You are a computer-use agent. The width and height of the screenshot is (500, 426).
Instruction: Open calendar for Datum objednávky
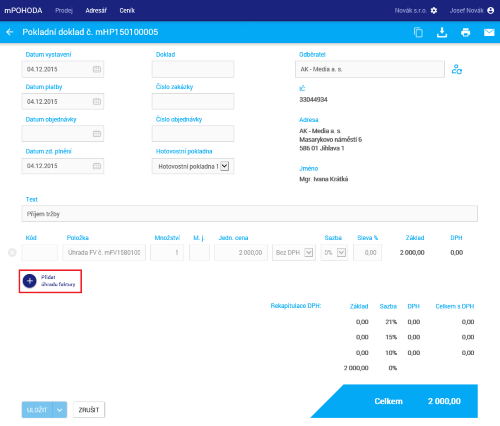point(97,134)
